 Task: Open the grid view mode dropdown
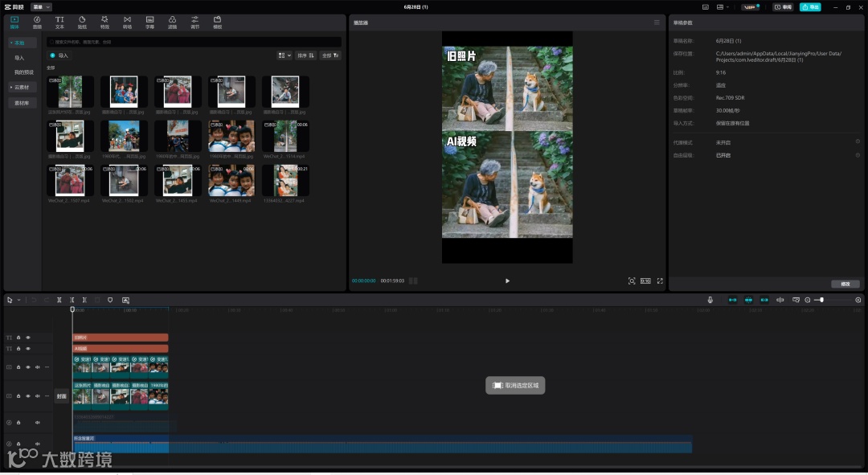pyautogui.click(x=284, y=55)
